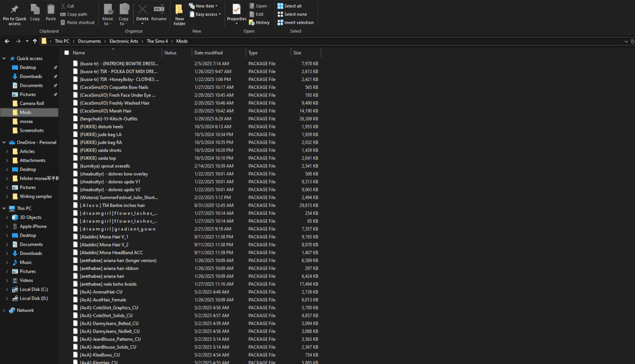Screen dimensions: 635x364
Task: Open the New item dropdown
Action: [x=203, y=6]
